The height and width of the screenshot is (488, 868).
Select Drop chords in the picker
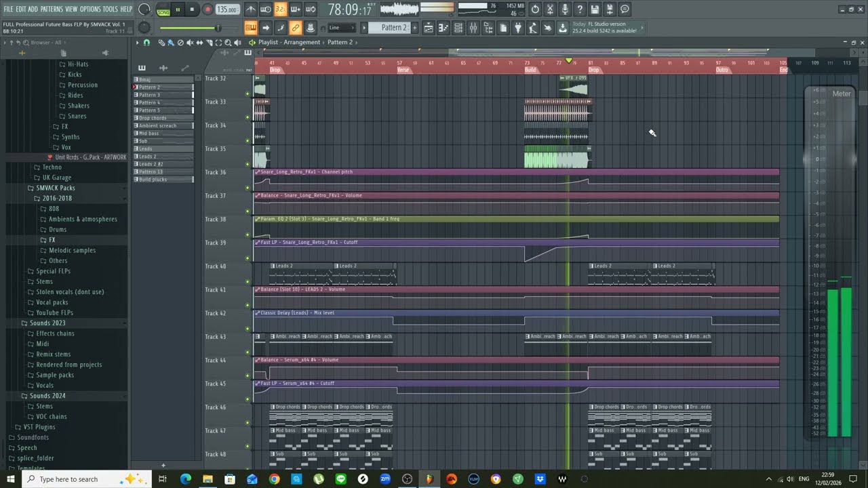pos(163,118)
